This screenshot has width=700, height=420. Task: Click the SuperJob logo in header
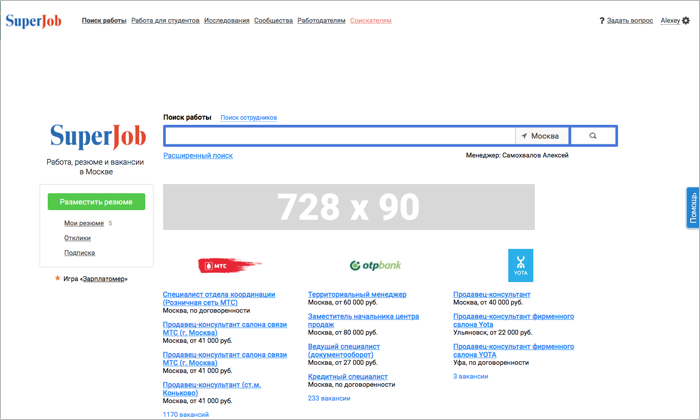(33, 20)
